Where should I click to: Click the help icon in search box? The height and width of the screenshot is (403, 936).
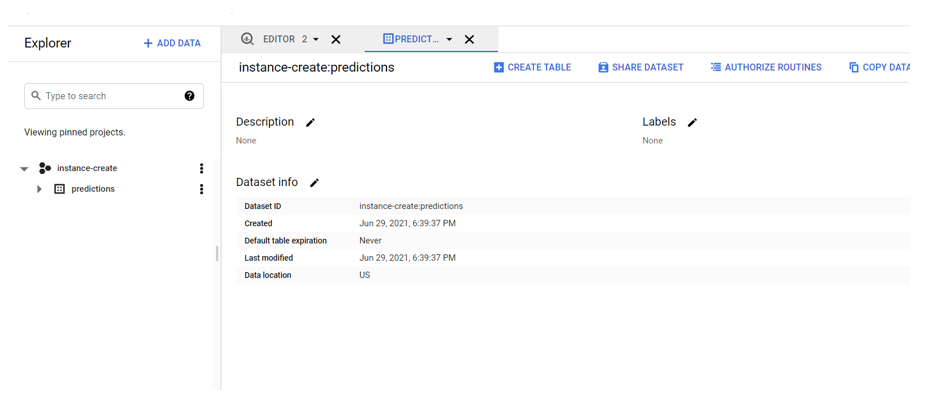(x=189, y=96)
